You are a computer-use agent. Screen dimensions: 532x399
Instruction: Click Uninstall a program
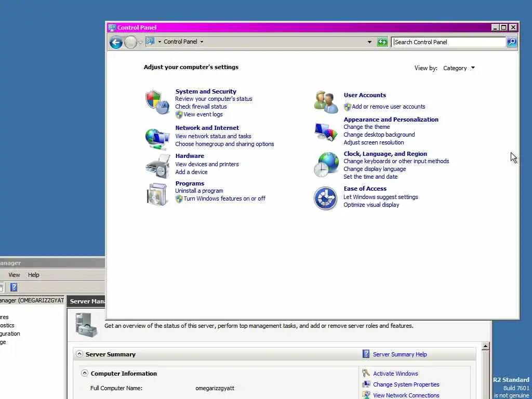[199, 191]
